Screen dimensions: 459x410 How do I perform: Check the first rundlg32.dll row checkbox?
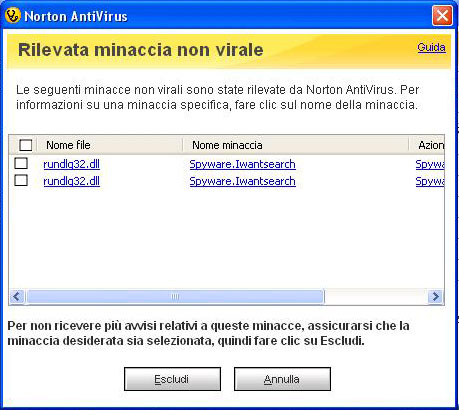[21, 164]
